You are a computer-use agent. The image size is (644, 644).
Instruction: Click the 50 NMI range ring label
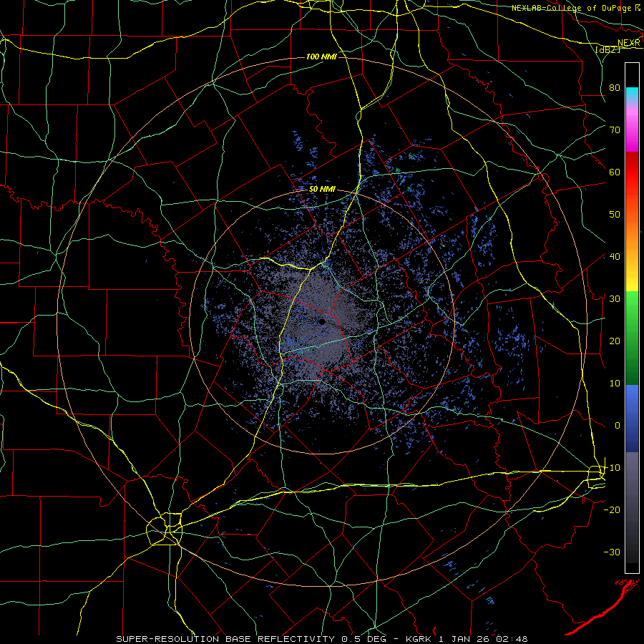tap(322, 190)
